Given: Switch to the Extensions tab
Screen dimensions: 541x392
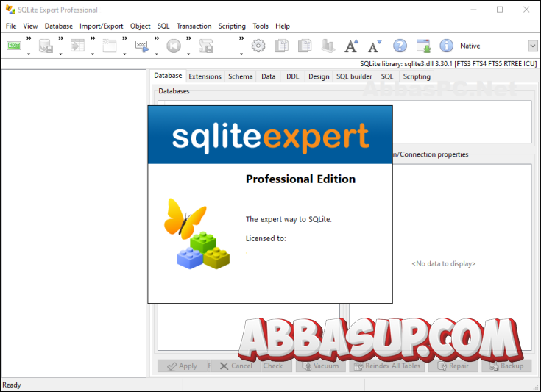Looking at the screenshot, I should 205,76.
